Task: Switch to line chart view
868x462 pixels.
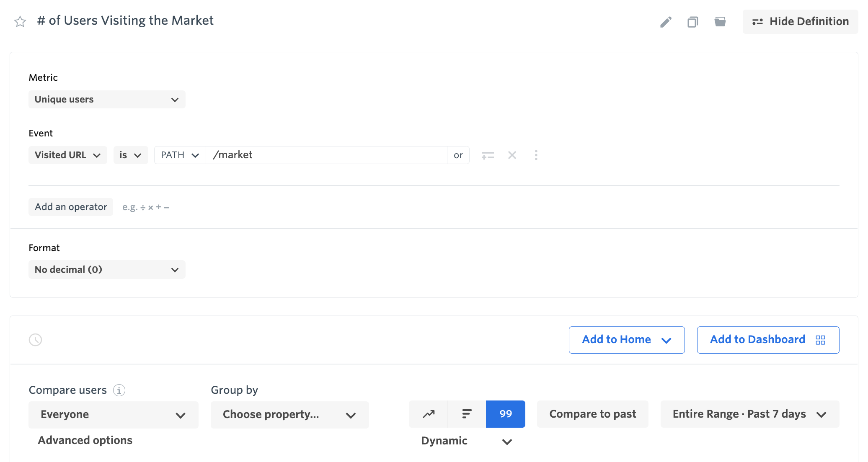Action: [x=429, y=414]
